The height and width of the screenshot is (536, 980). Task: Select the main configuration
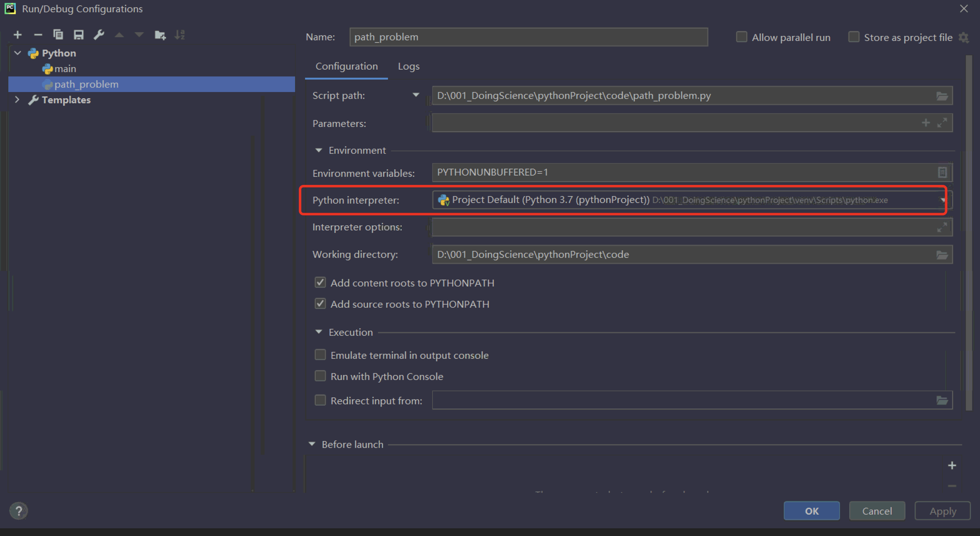click(65, 69)
